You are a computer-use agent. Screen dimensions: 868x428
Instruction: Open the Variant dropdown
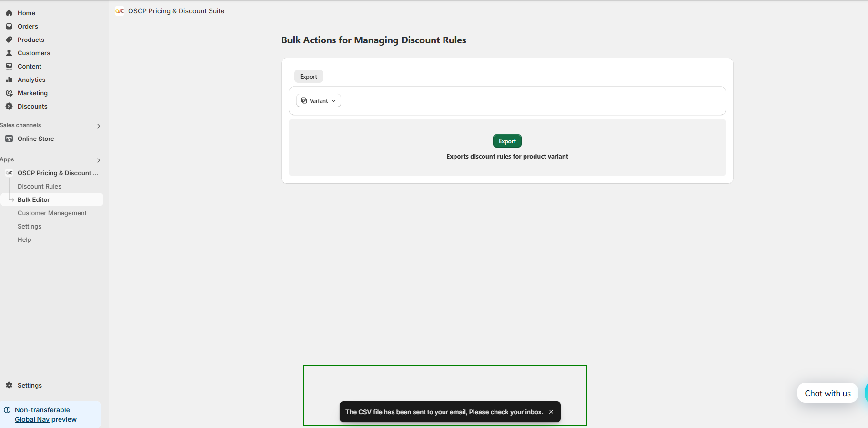319,101
